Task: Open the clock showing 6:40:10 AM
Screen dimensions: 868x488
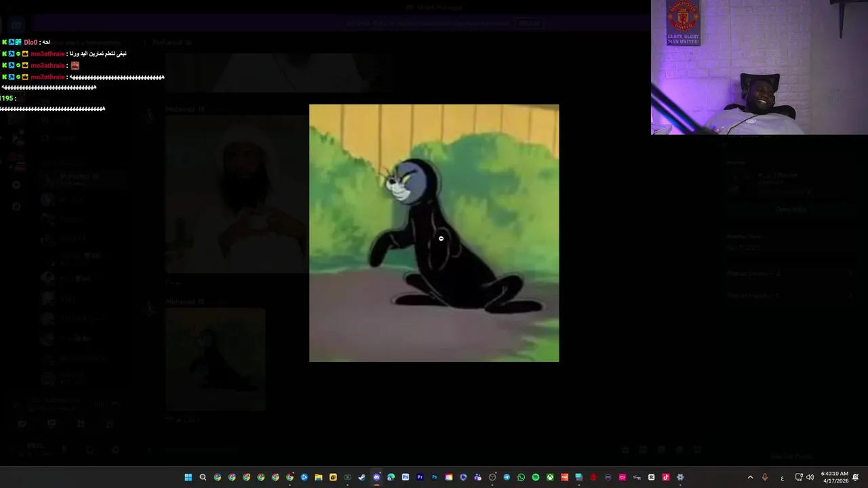Action: pyautogui.click(x=834, y=477)
